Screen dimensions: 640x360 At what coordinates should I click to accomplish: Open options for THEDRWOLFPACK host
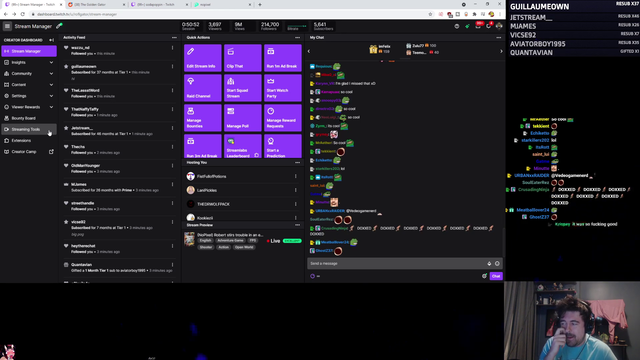pyautogui.click(x=296, y=204)
